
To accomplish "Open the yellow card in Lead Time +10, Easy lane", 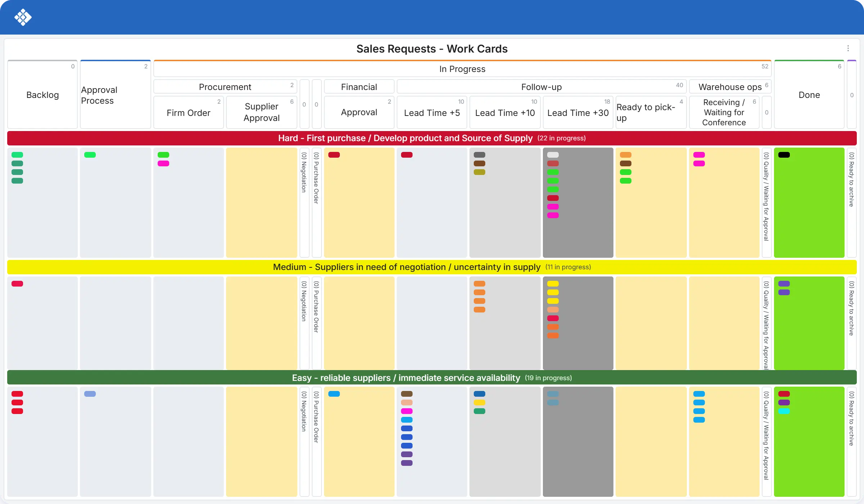I will click(x=480, y=402).
